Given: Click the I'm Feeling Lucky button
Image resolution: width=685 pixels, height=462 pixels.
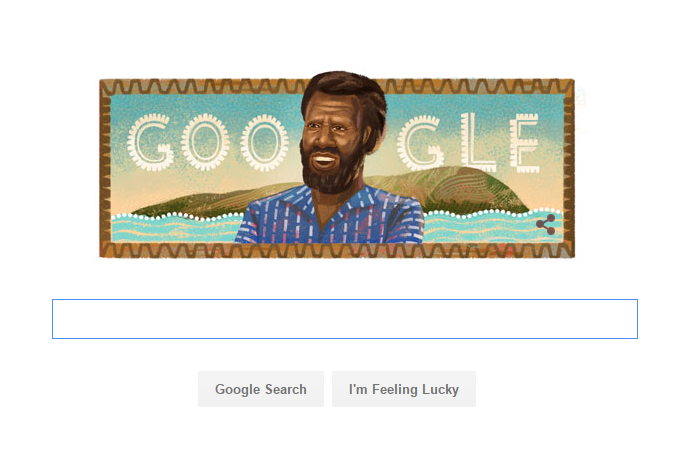Looking at the screenshot, I should click(404, 389).
